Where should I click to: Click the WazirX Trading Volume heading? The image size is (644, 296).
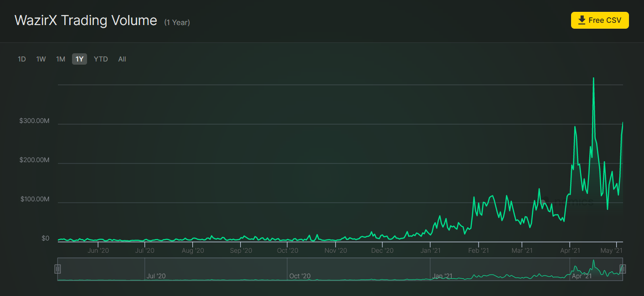tap(86, 20)
